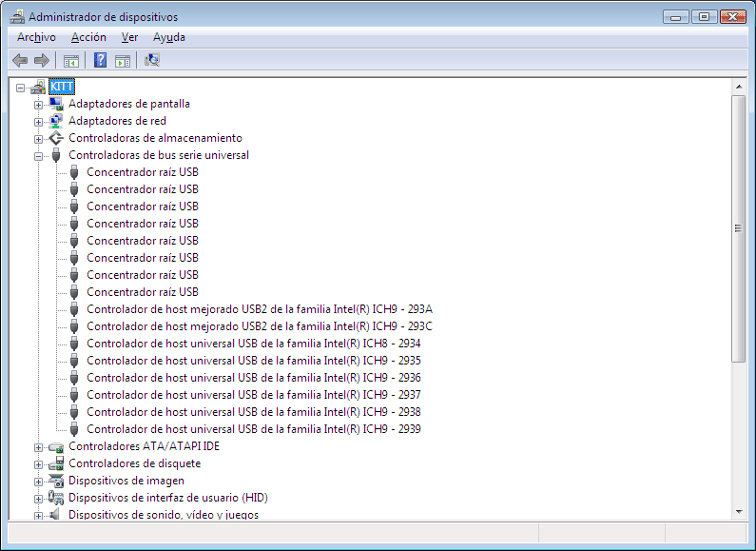This screenshot has height=551, width=756.
Task: Open the Archivo menu
Action: coord(37,37)
